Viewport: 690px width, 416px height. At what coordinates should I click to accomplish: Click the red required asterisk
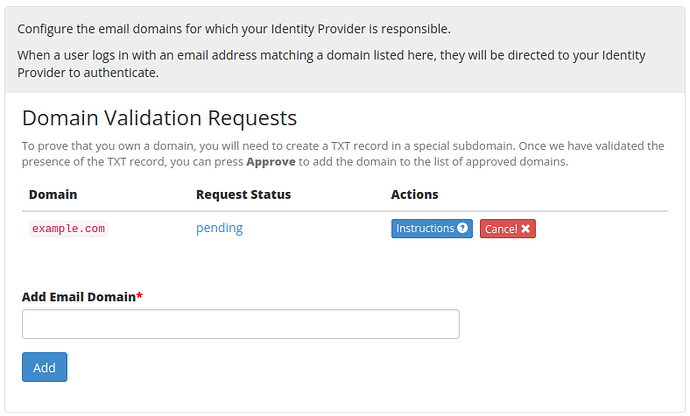pyautogui.click(x=139, y=296)
